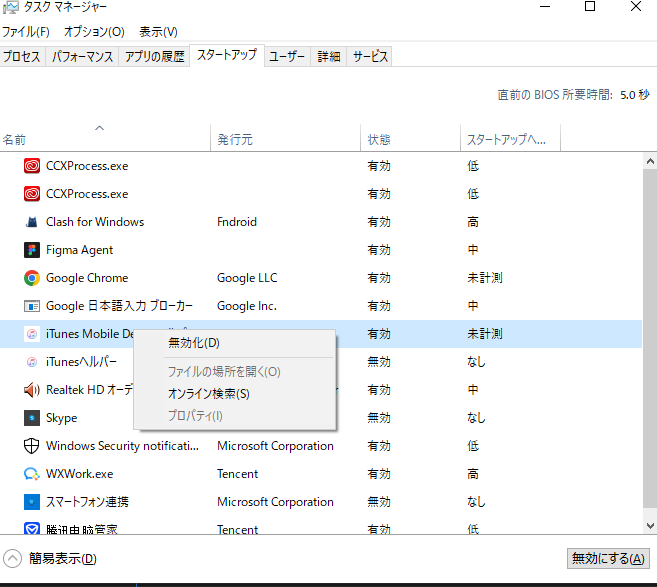The image size is (657, 587).
Task: Select the Windows Security notificati... row
Action: pyautogui.click(x=321, y=446)
